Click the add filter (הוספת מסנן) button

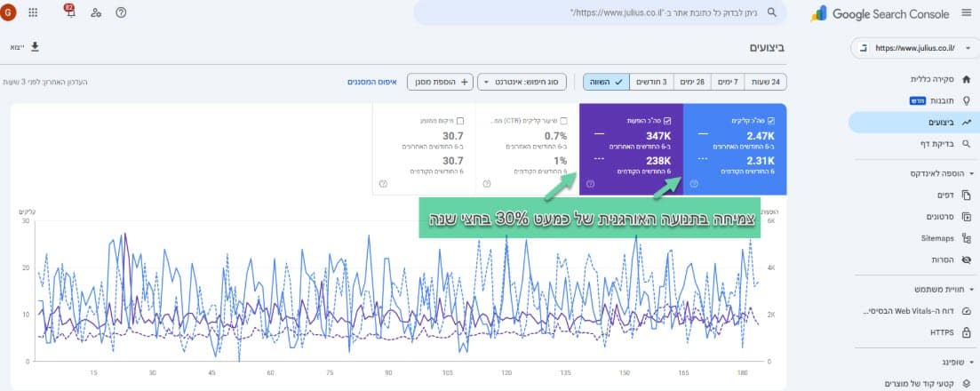(x=440, y=82)
